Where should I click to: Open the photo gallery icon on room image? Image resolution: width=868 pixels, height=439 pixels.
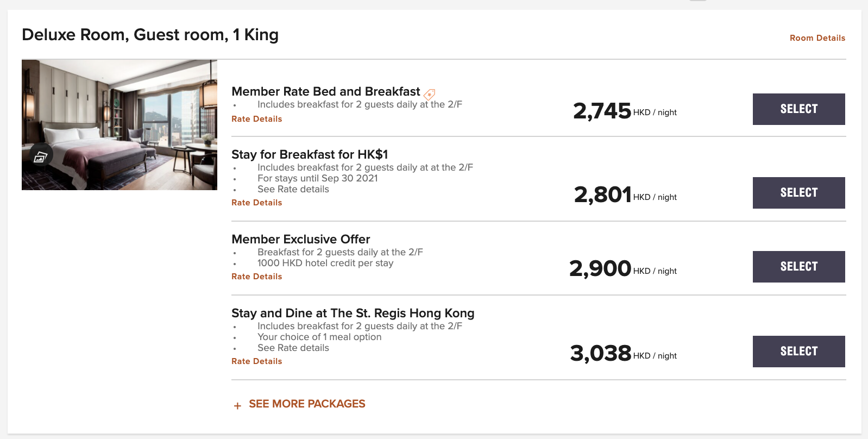coord(41,158)
